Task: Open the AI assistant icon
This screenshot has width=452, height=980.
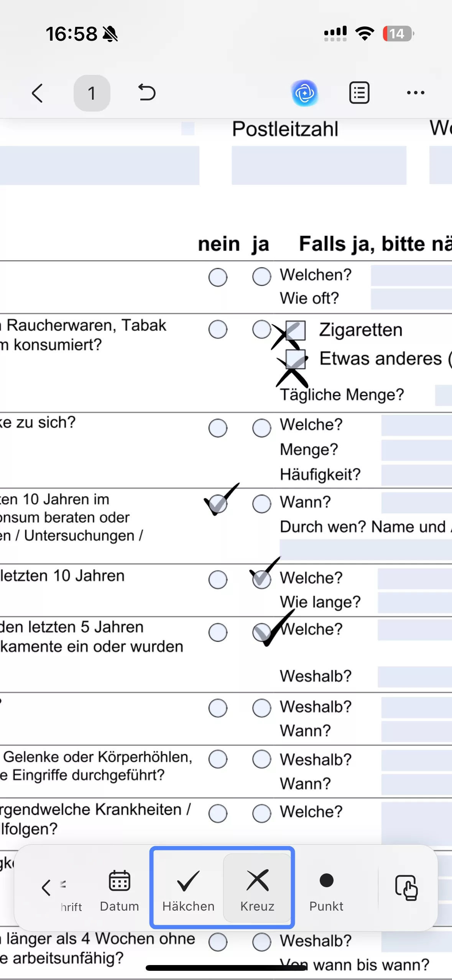Action: 304,93
